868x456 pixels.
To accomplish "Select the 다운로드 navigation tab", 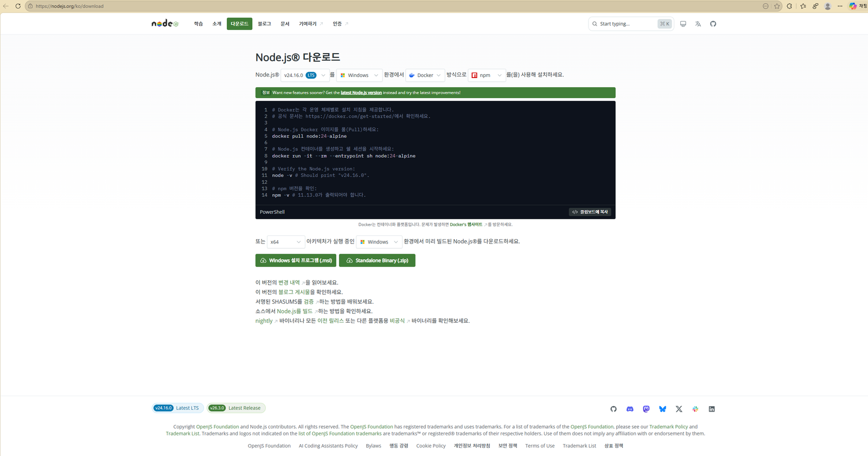I will click(239, 24).
